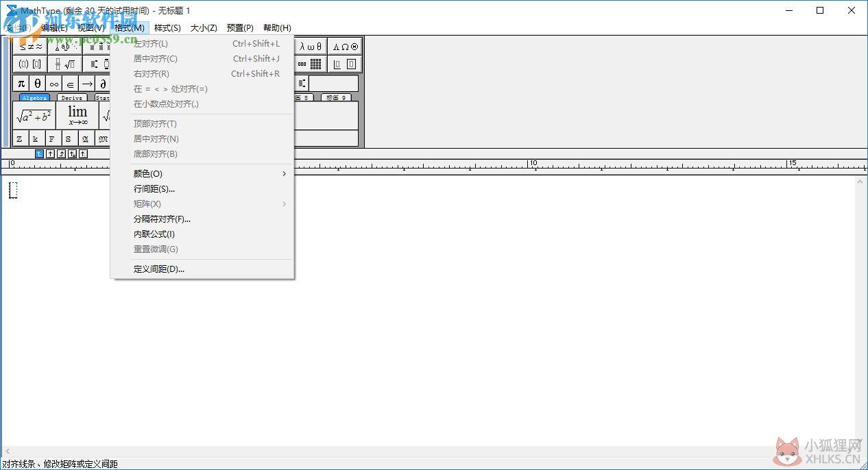The height and width of the screenshot is (470, 868).
Task: Select the right-justified tab stop icon
Action: (61, 154)
